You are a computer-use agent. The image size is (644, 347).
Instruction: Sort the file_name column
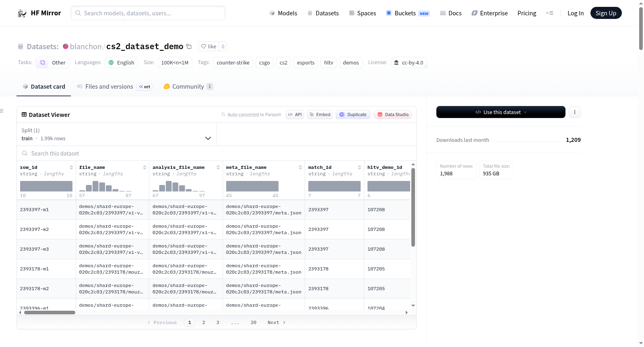point(144,167)
